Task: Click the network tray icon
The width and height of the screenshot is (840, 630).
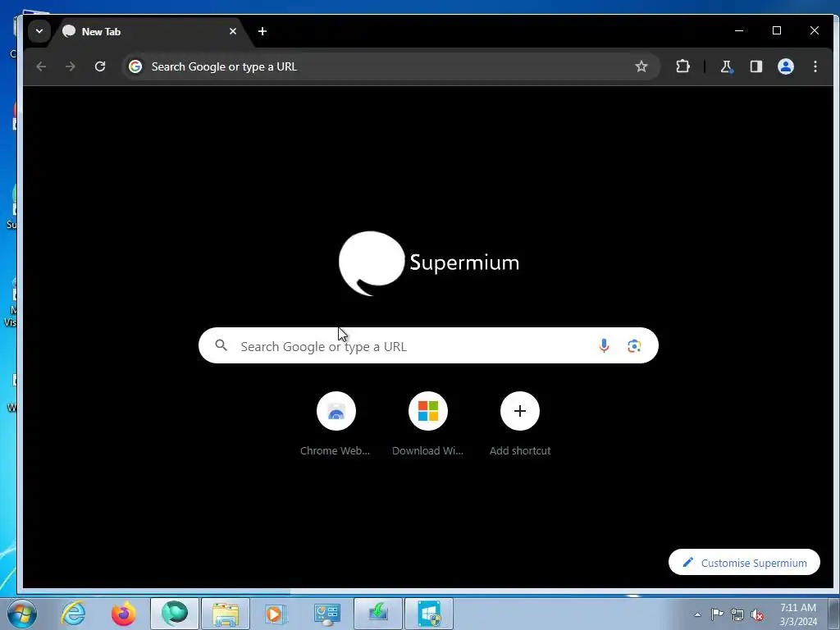Action: 737,615
